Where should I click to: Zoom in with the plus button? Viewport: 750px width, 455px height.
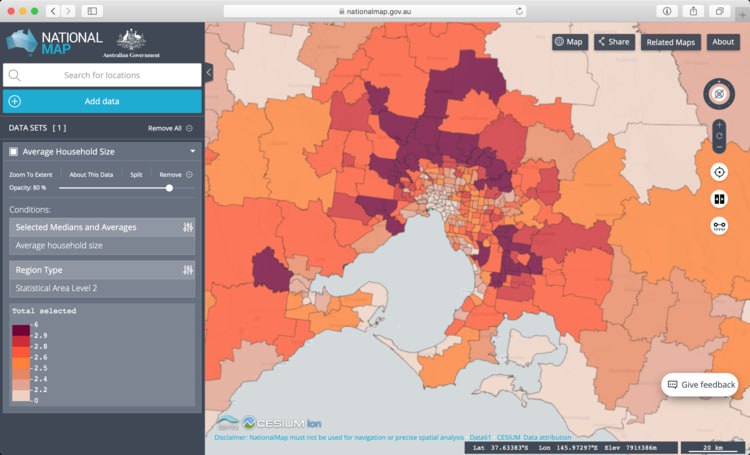[x=719, y=125]
